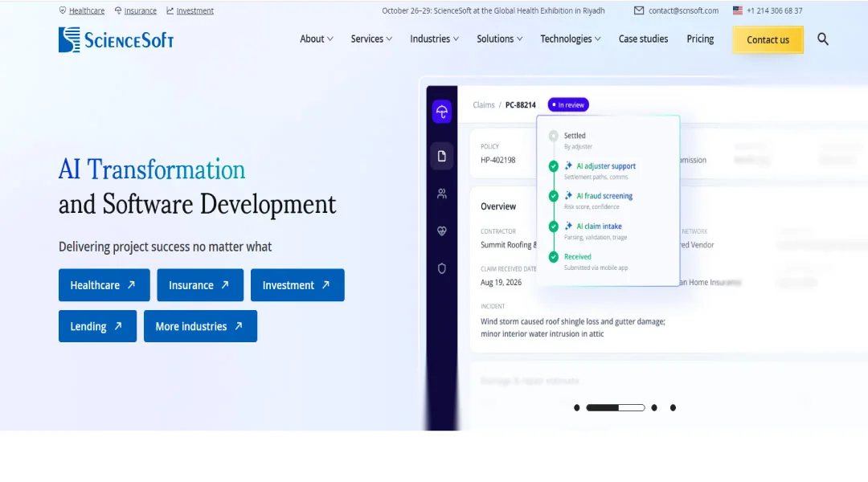Select the people icon in the claims sidebar
This screenshot has height=482, width=868.
coord(442,194)
